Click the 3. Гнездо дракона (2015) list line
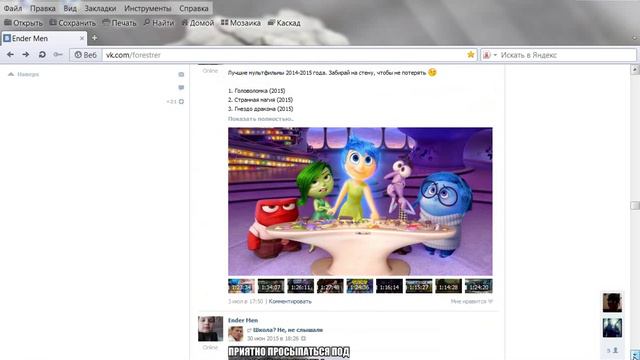 [x=260, y=109]
